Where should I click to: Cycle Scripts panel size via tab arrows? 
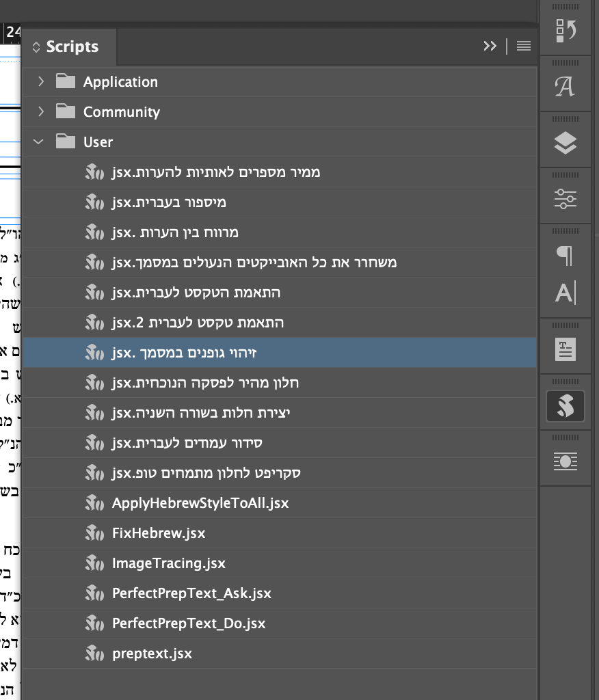tap(36, 47)
